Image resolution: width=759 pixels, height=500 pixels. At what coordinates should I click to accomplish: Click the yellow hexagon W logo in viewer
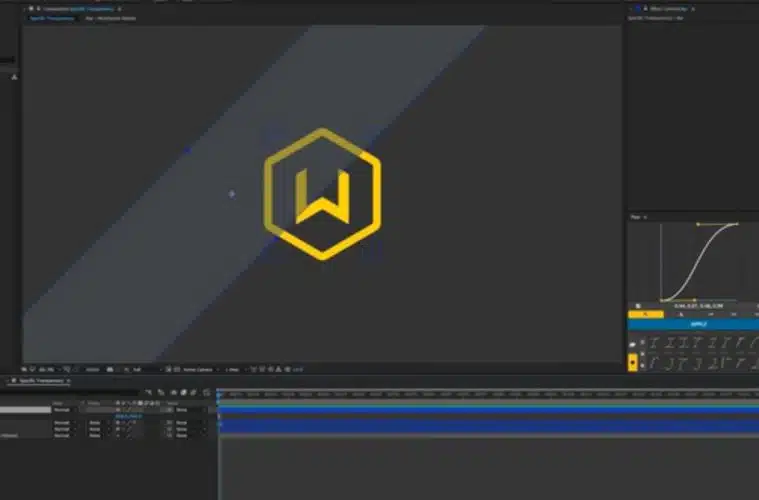(x=322, y=193)
